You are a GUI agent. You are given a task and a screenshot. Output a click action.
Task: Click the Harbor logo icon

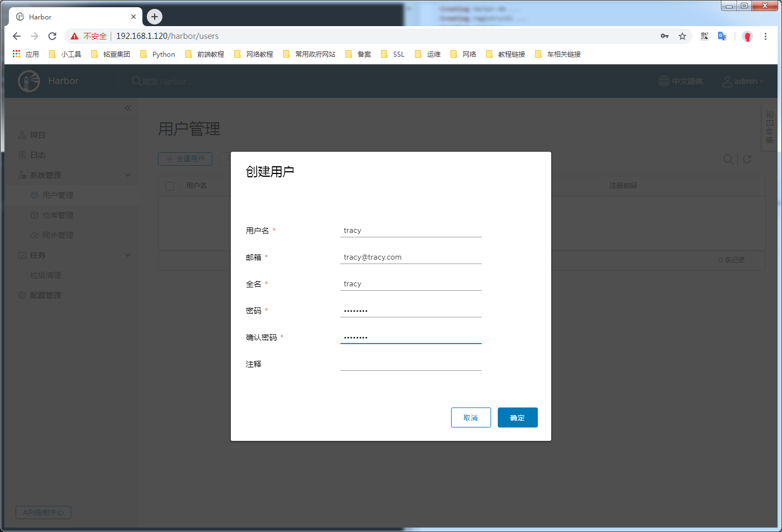(29, 81)
